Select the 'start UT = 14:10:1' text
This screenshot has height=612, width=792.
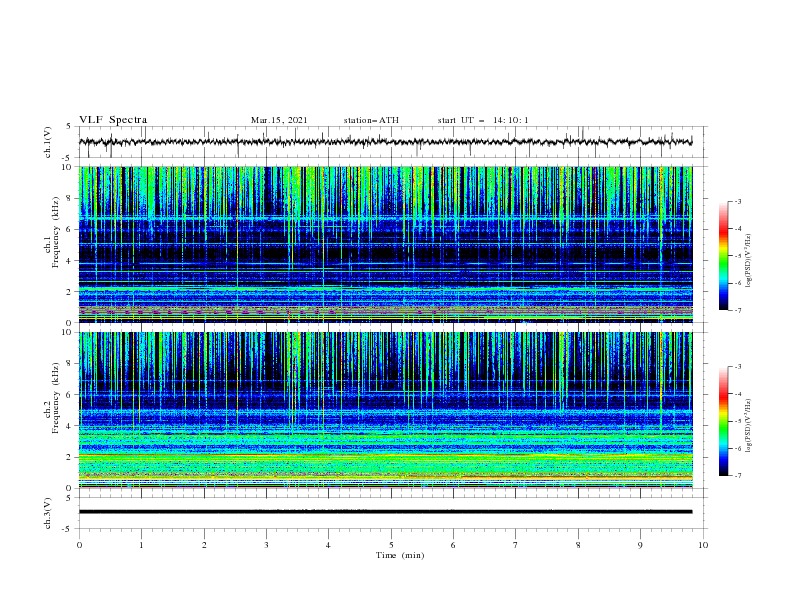(483, 120)
